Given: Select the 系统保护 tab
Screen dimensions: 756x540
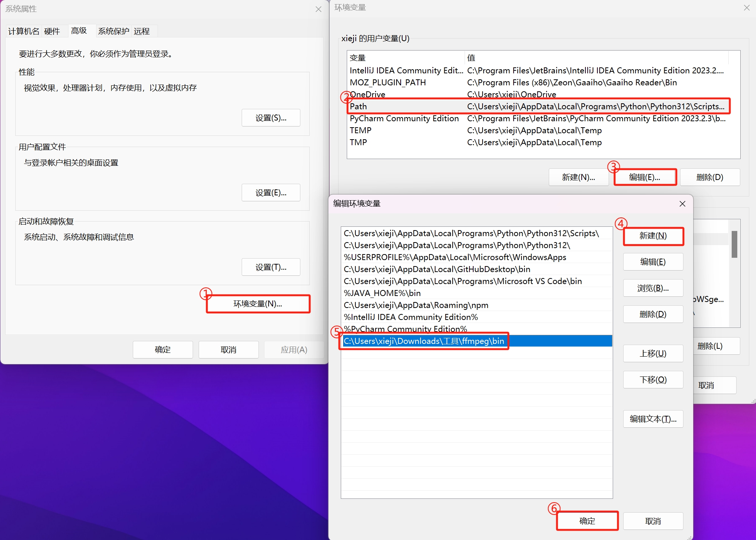Looking at the screenshot, I should point(113,31).
